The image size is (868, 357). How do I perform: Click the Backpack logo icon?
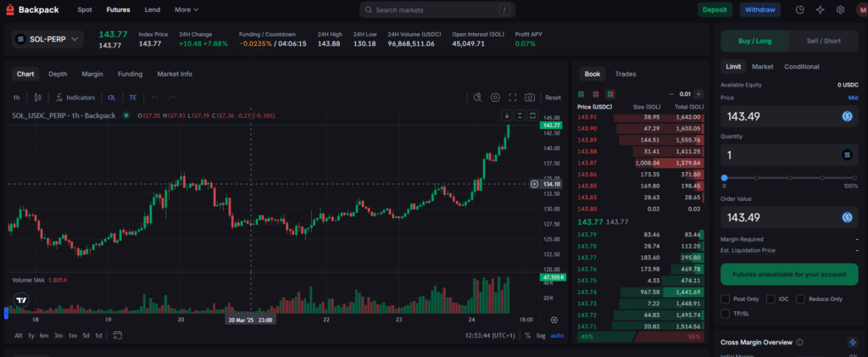(x=9, y=9)
